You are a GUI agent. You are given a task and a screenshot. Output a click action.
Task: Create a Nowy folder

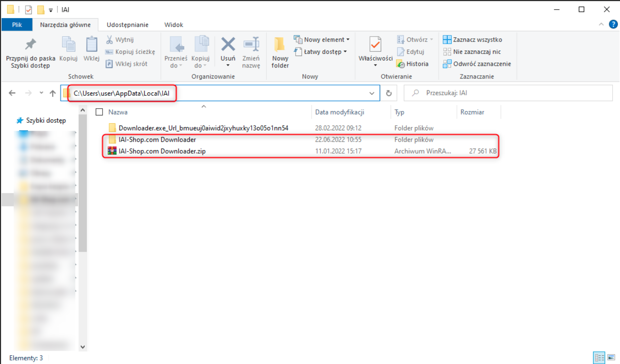point(280,52)
